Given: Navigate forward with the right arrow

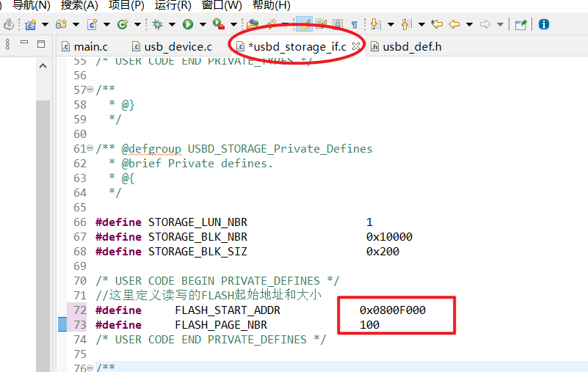Looking at the screenshot, I should point(485,24).
